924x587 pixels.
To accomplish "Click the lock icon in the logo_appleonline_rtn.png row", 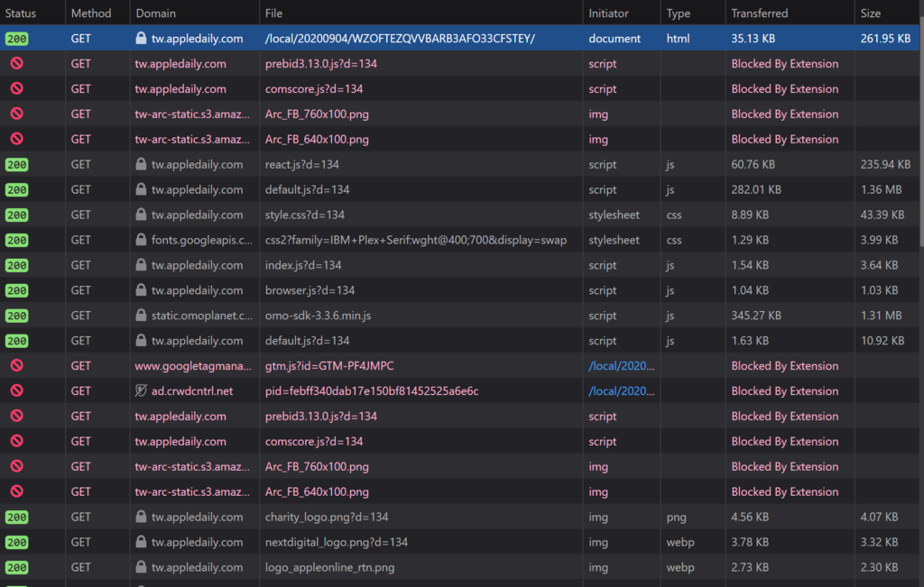I will click(141, 567).
